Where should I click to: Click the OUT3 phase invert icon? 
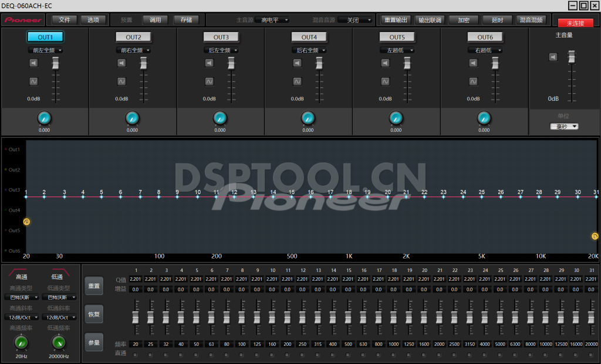coord(210,81)
